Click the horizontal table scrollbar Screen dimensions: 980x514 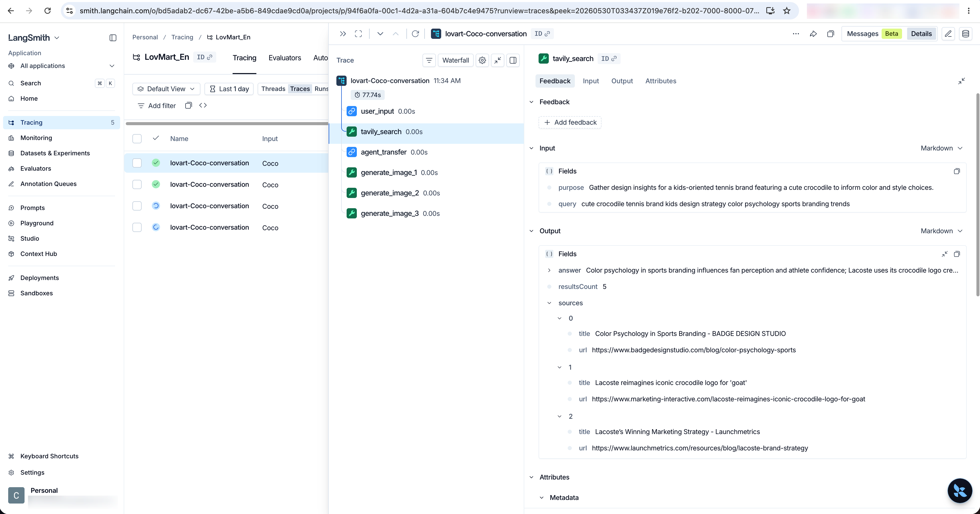coord(227,124)
